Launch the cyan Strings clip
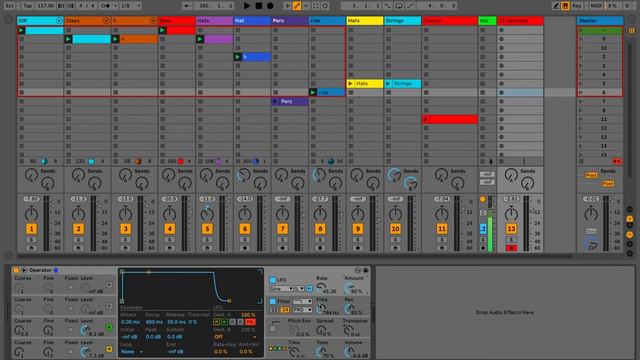This screenshot has width=640, height=360. (388, 84)
